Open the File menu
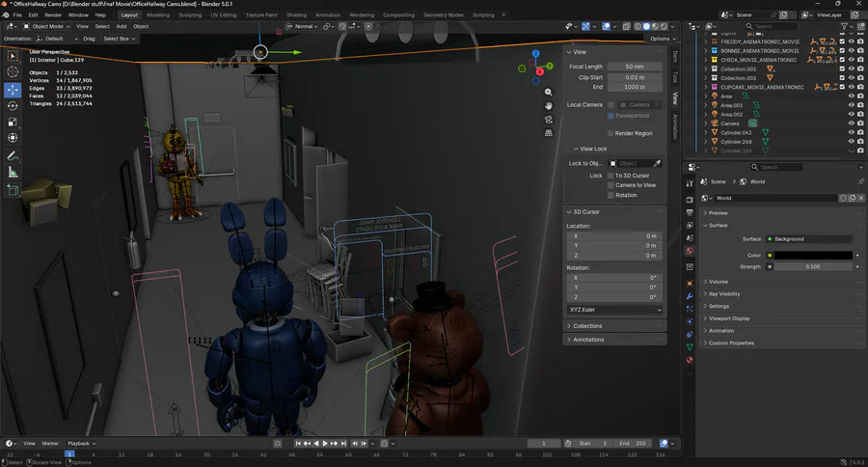 (x=17, y=15)
